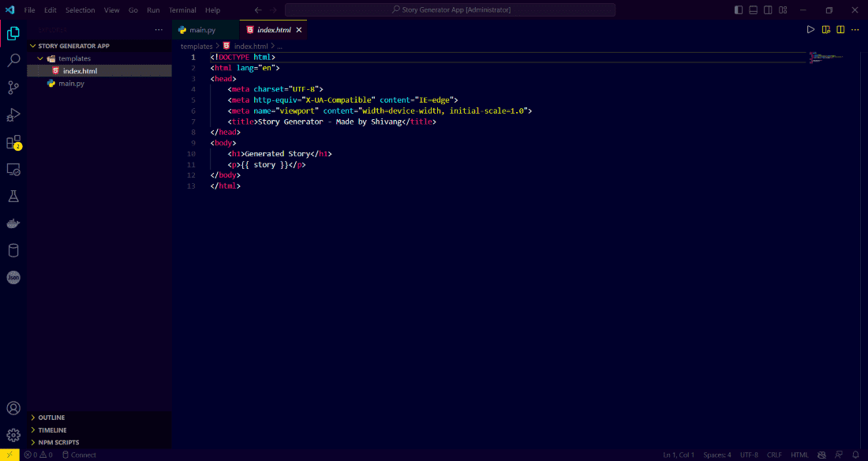Open the Edit menu
The image size is (868, 461).
click(51, 10)
